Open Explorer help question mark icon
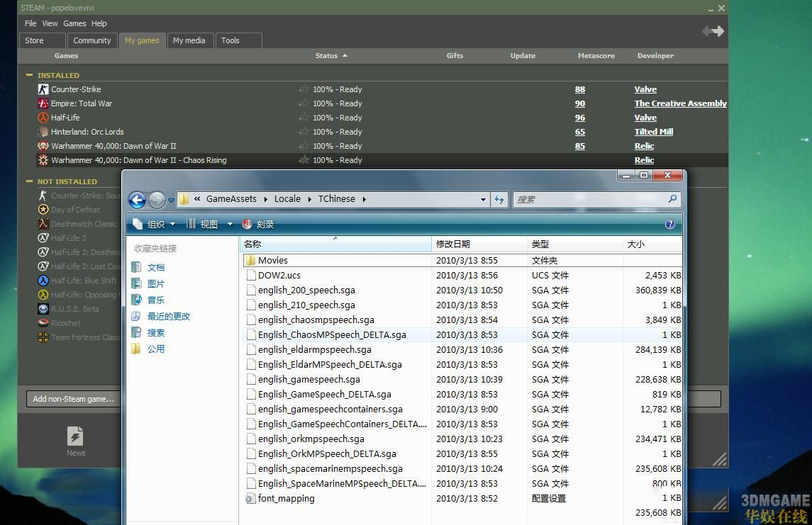 tap(669, 224)
